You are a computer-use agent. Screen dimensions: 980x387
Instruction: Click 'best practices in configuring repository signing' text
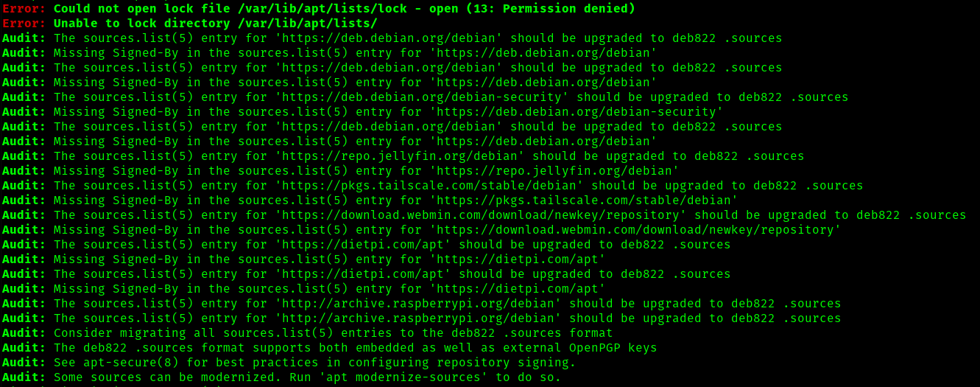(x=395, y=363)
